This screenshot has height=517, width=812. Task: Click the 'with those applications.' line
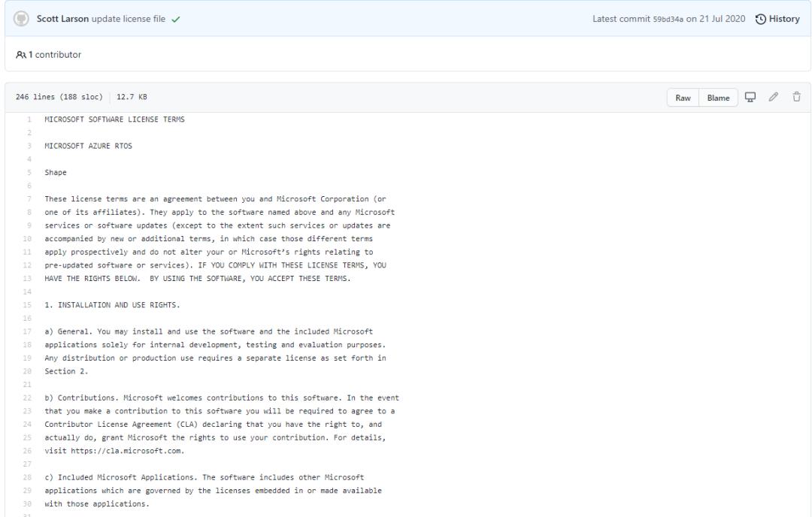pos(97,504)
